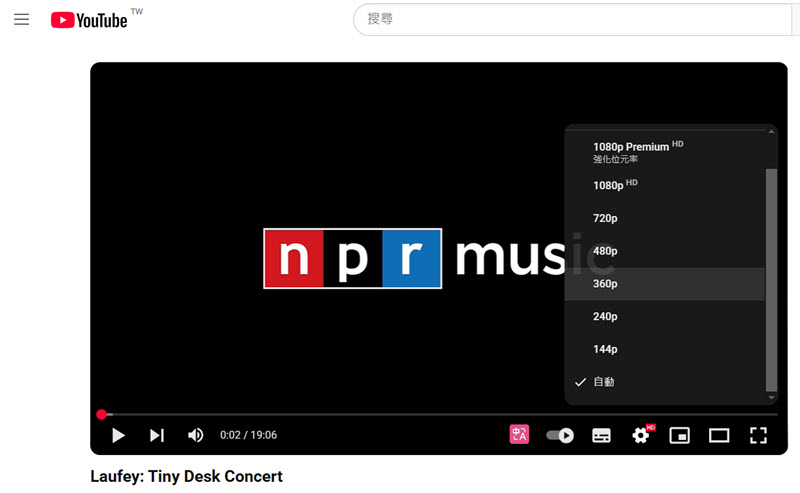This screenshot has width=800, height=493.
Task: Enable miniplayer mode
Action: (680, 435)
